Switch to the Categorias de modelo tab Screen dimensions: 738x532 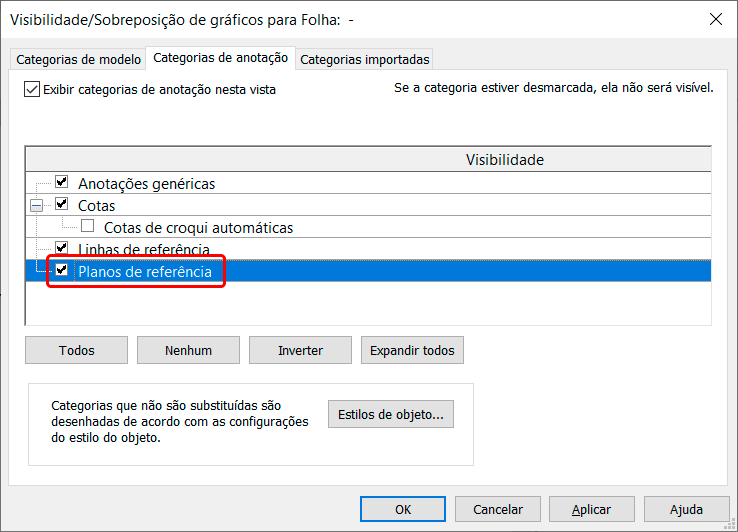click(77, 59)
